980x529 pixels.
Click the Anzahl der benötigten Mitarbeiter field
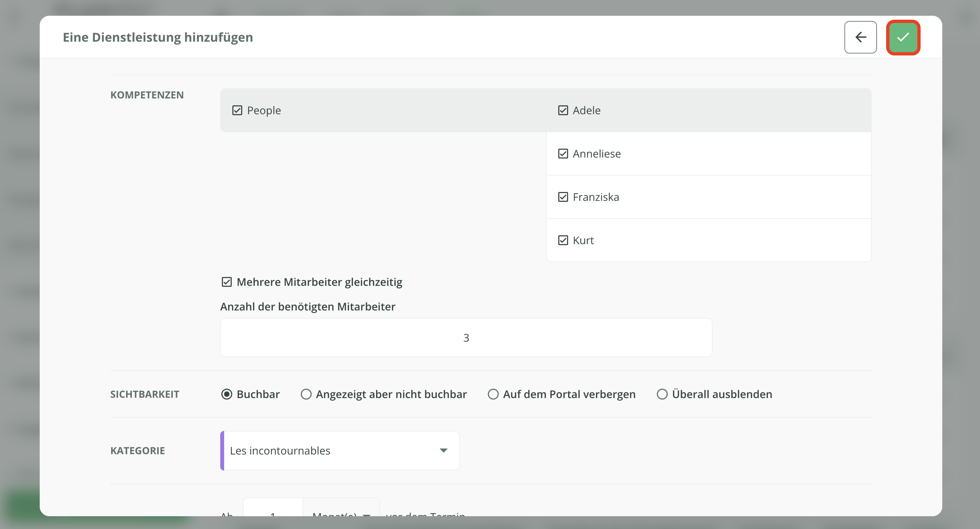466,338
